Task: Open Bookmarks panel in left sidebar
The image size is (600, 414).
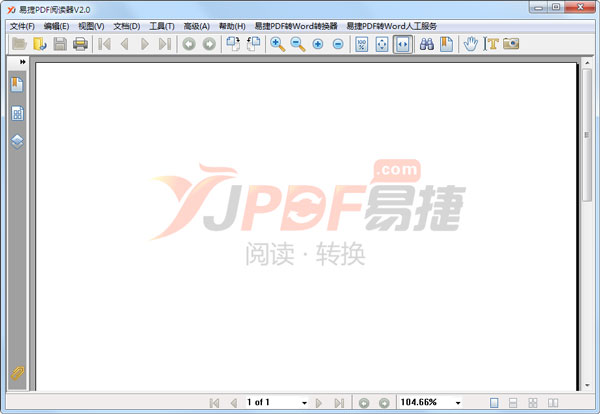Action: [x=17, y=85]
